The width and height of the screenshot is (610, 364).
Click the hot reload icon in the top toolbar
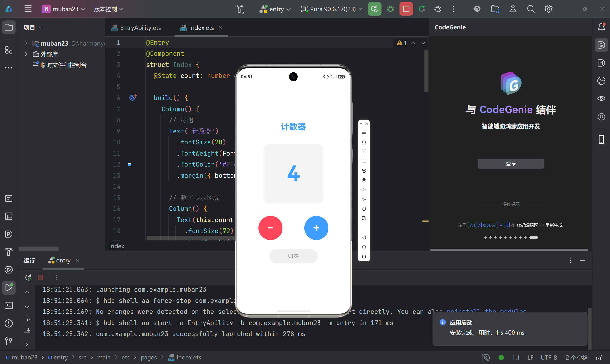pos(422,9)
